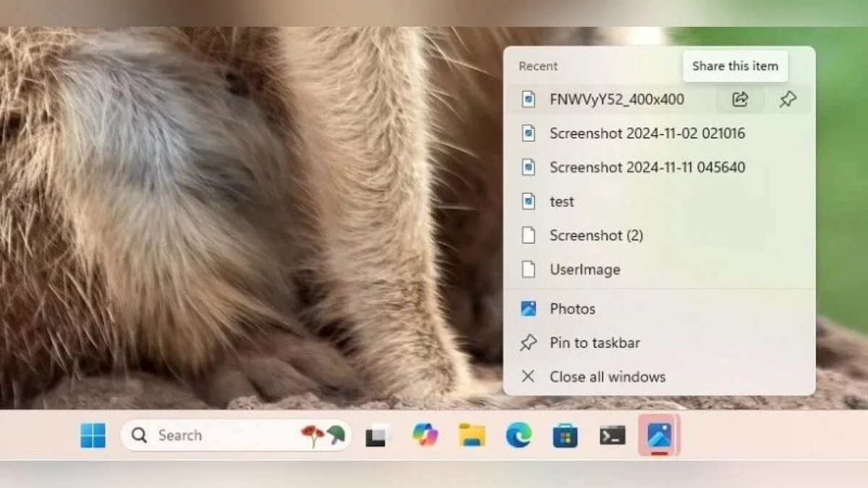The image size is (868, 488).
Task: Open Terminal from the taskbar
Action: point(612,435)
